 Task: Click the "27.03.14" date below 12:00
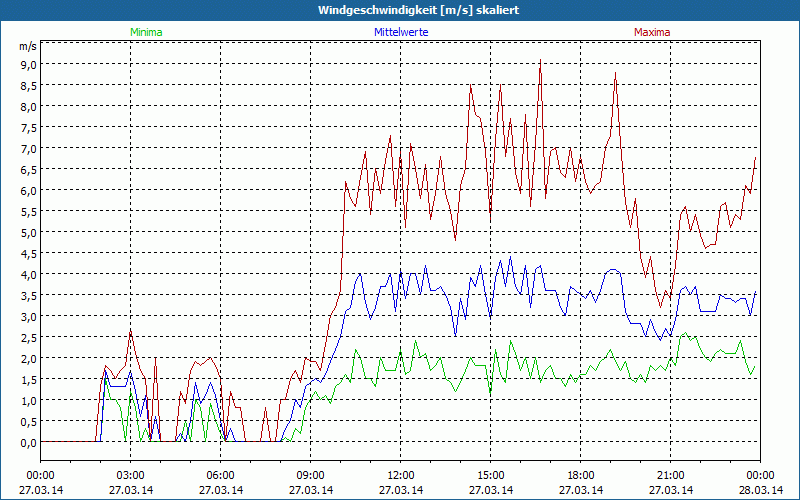[401, 490]
